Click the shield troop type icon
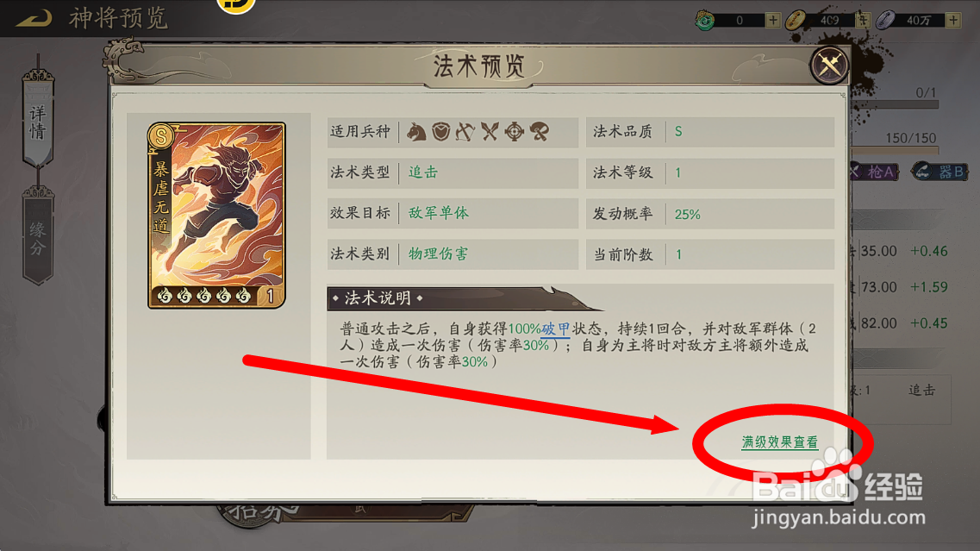 pos(441,131)
